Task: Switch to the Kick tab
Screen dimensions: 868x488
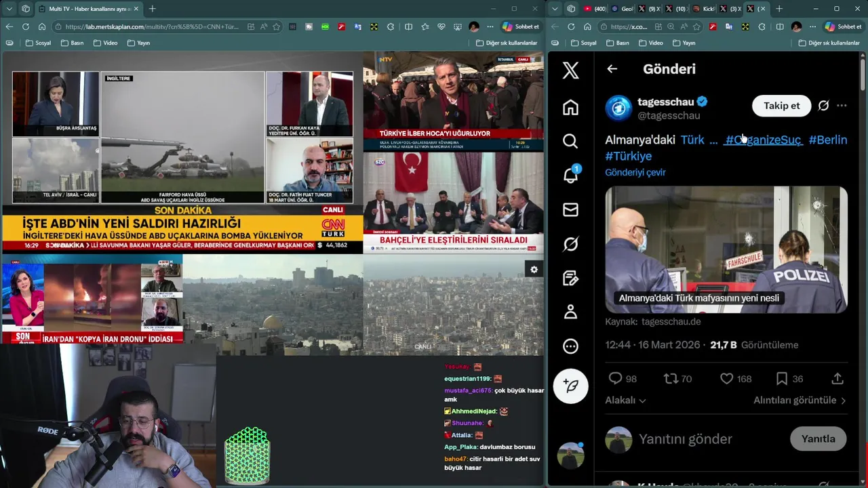Action: [x=703, y=9]
